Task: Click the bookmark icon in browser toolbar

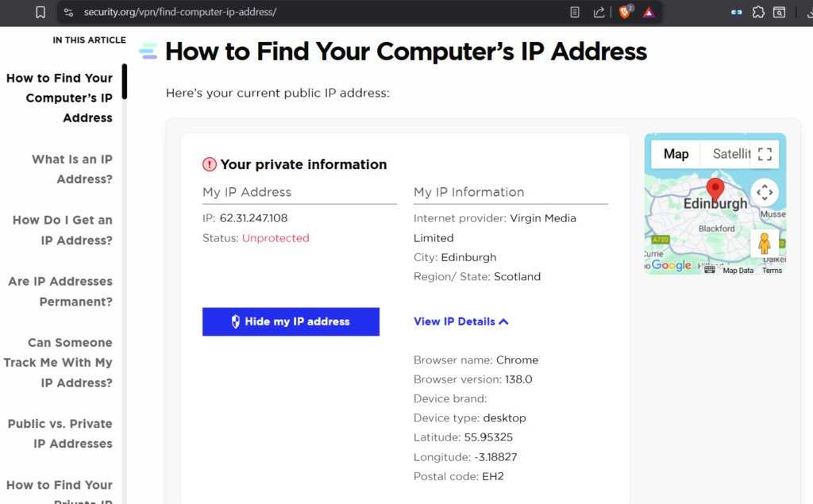Action: tap(40, 13)
